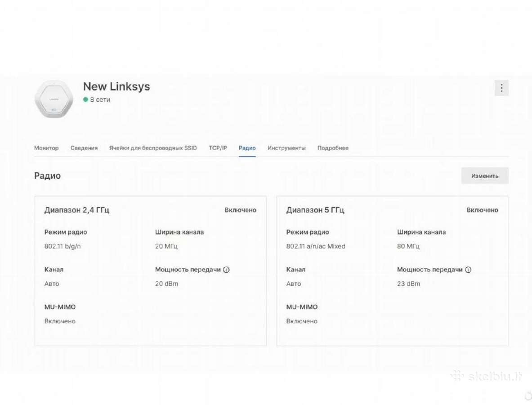Click Авто channel value in 2,4 ГГц card

(x=52, y=284)
